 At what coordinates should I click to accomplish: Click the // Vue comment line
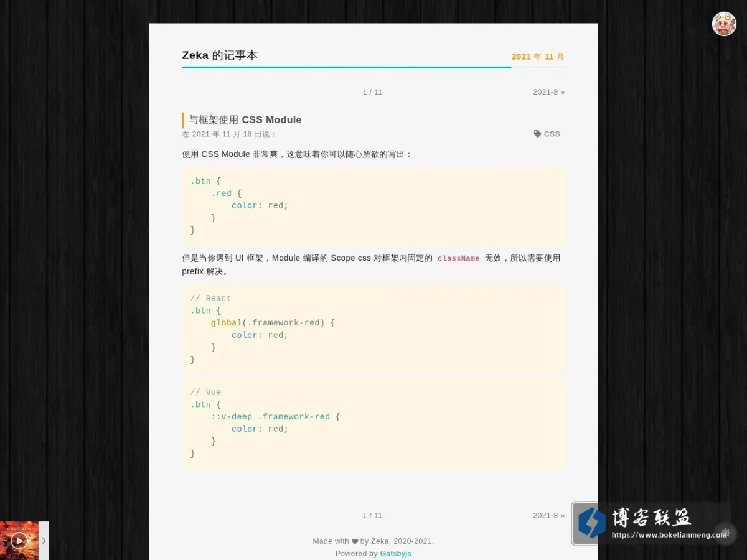click(205, 393)
